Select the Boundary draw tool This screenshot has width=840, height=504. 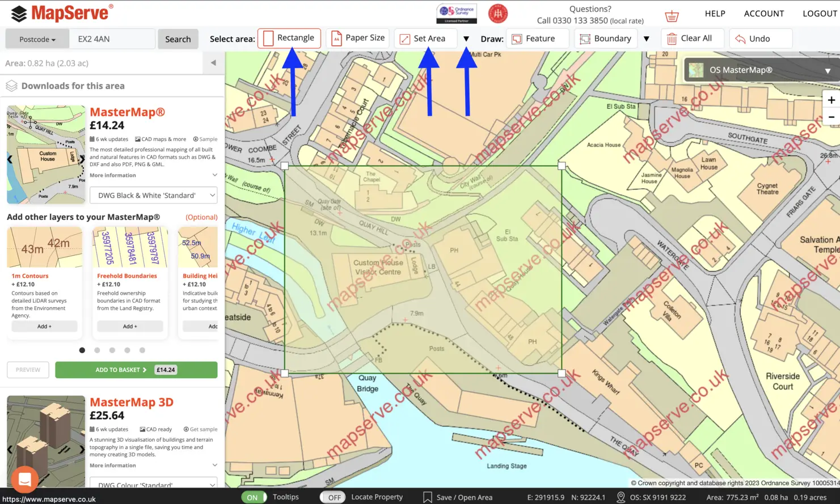point(606,39)
